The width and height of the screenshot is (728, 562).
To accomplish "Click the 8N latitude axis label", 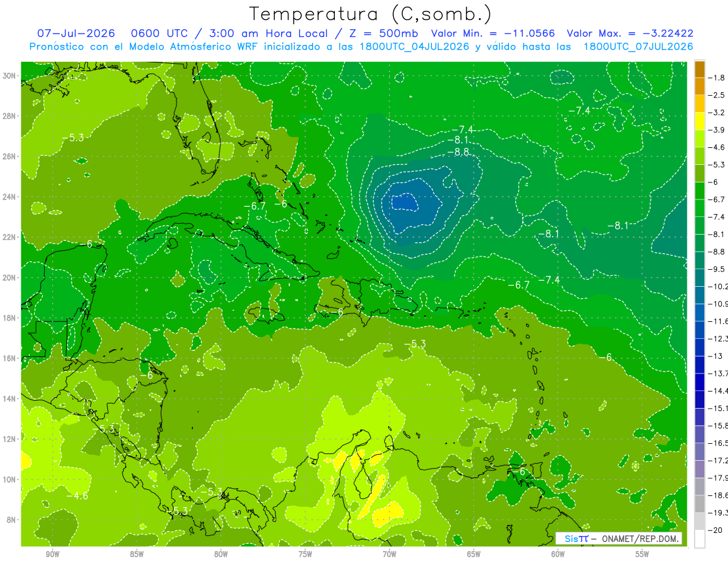I will (11, 520).
